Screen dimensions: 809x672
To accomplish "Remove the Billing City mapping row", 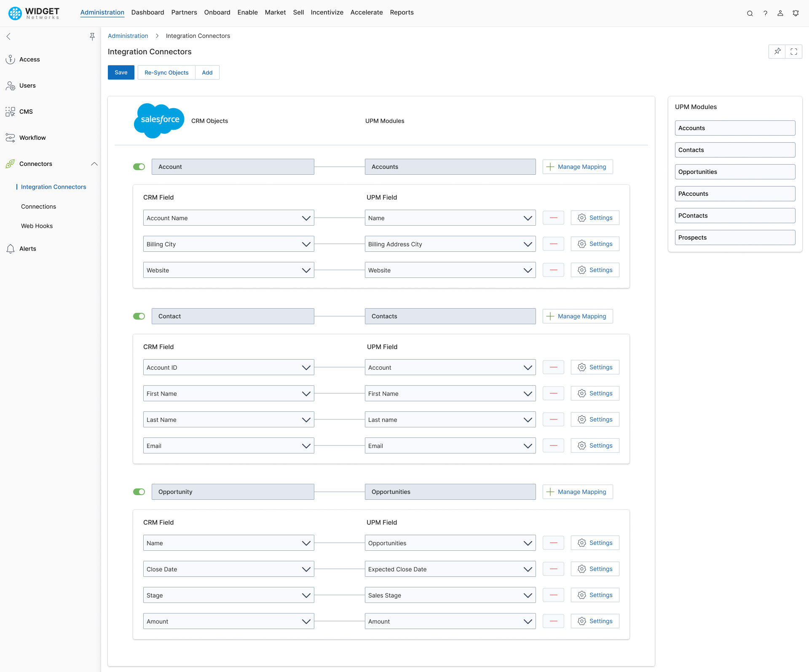I will [x=554, y=244].
